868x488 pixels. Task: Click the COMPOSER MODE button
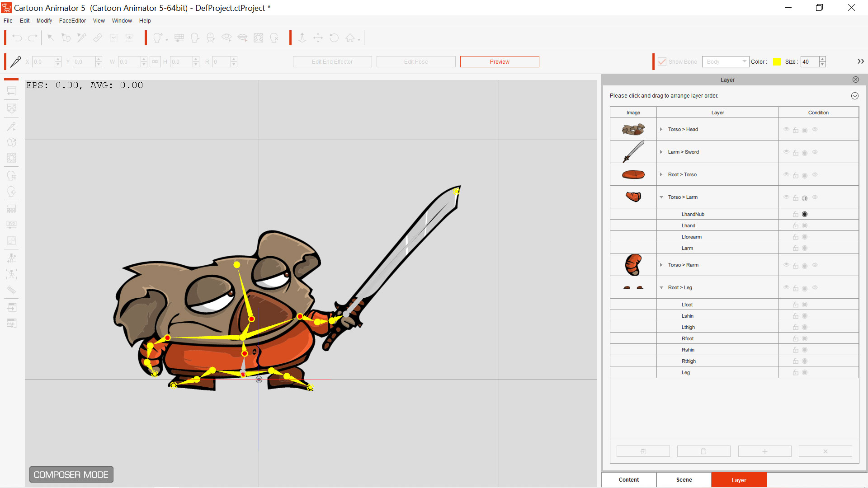click(71, 474)
